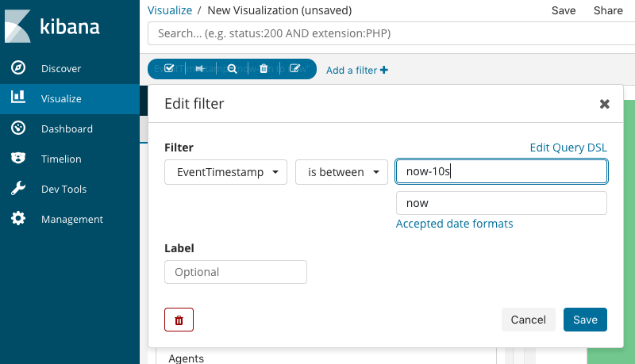Focus the search query bar
This screenshot has height=364, width=635.
pyautogui.click(x=391, y=33)
